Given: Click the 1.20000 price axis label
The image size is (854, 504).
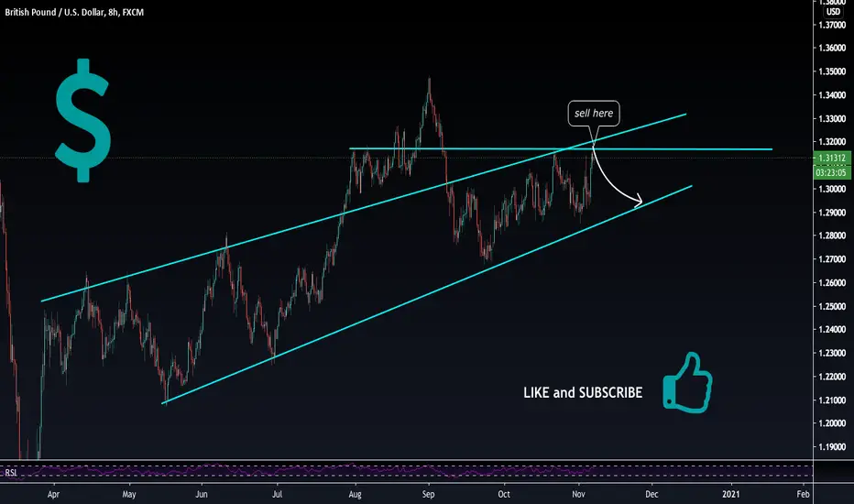Looking at the screenshot, I should click(832, 423).
